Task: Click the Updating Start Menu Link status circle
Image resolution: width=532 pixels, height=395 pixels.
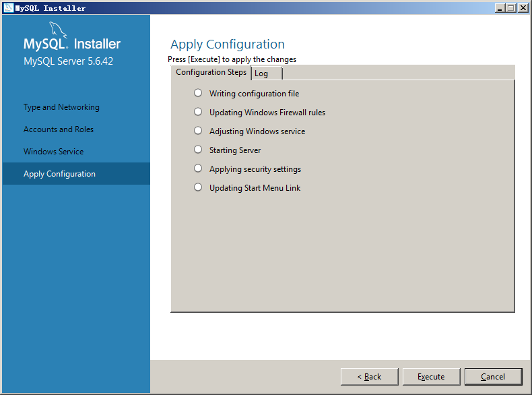Action: [198, 187]
